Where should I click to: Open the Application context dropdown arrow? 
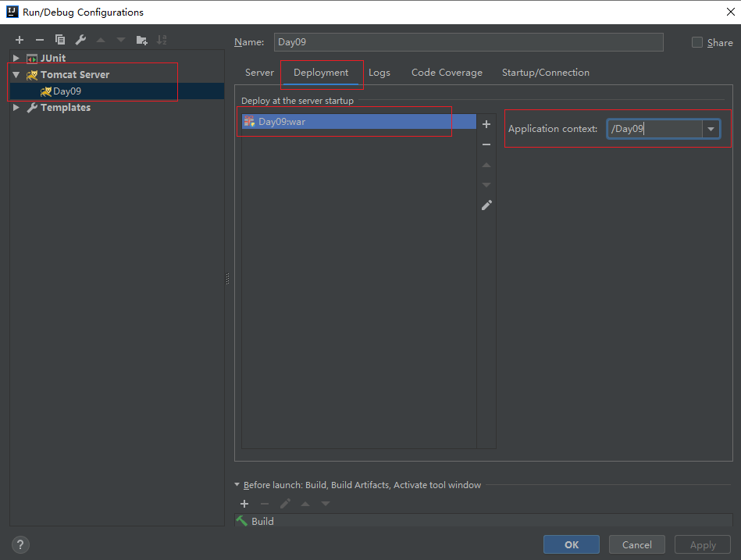pos(711,129)
